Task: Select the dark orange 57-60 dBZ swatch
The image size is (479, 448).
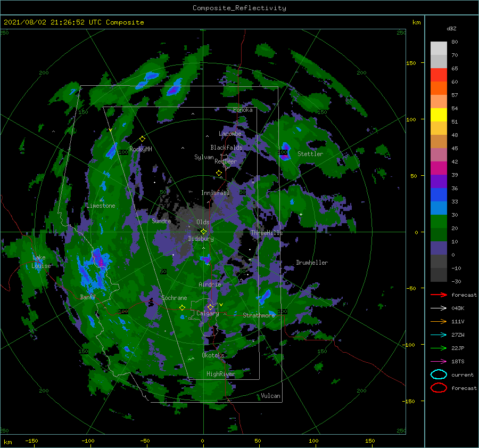Action: (x=439, y=88)
